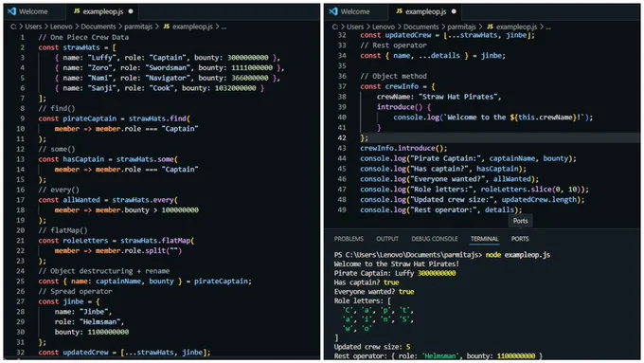644x363 pixels.
Task: Click 'Straw Hat Pirates' string on line 38
Action: (x=458, y=97)
